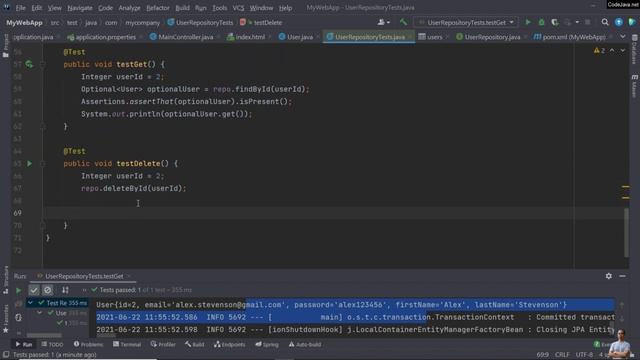Open the Analyze menu

click(x=129, y=8)
